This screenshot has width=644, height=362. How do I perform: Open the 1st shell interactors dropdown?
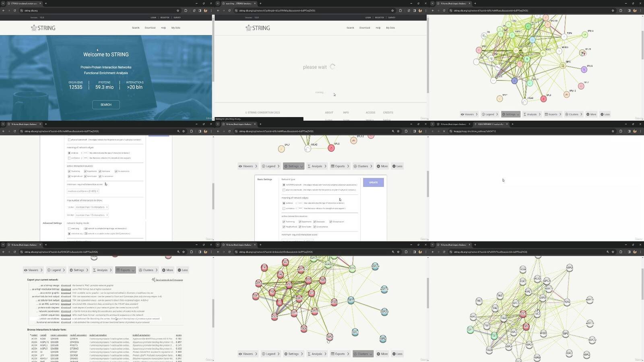(x=92, y=207)
